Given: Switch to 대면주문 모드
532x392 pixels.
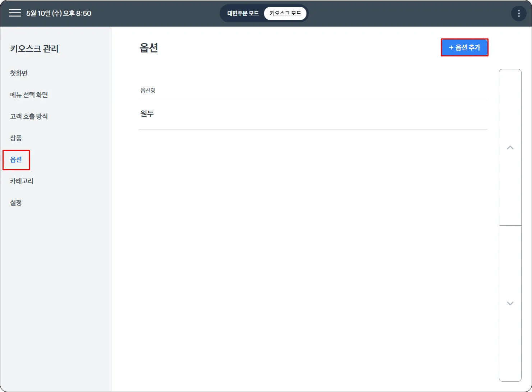Looking at the screenshot, I should (x=243, y=13).
